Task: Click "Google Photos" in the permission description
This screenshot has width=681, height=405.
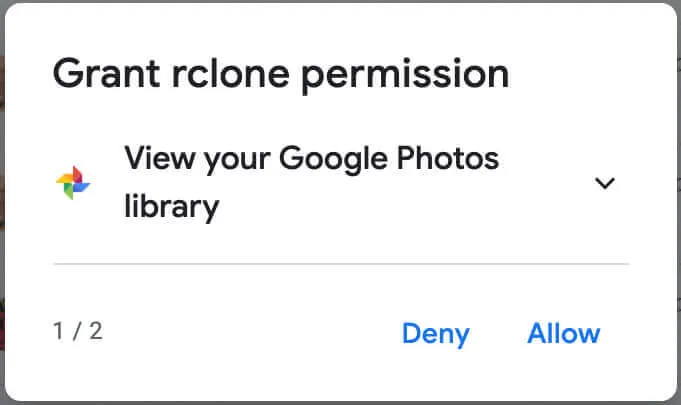Action: point(389,158)
